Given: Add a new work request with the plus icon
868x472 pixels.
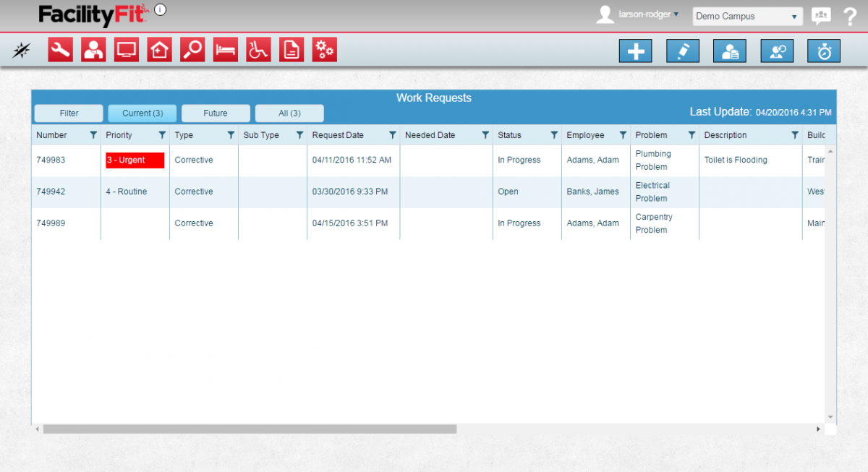Looking at the screenshot, I should 635,51.
